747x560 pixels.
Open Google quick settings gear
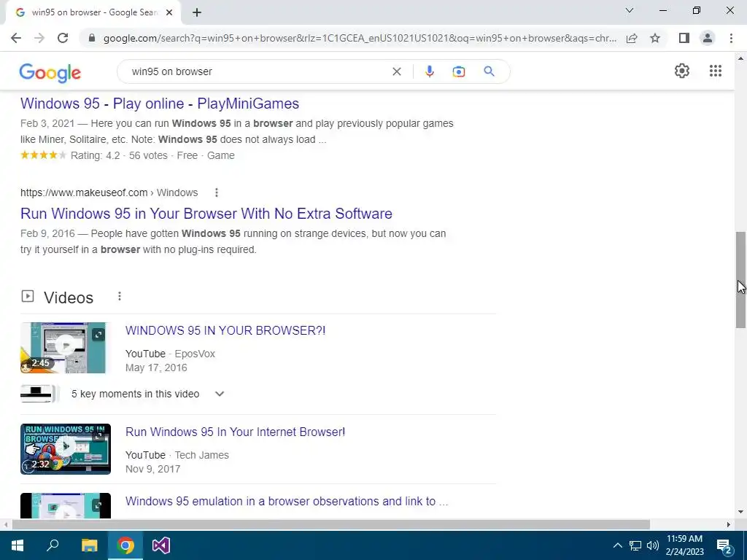coord(682,71)
